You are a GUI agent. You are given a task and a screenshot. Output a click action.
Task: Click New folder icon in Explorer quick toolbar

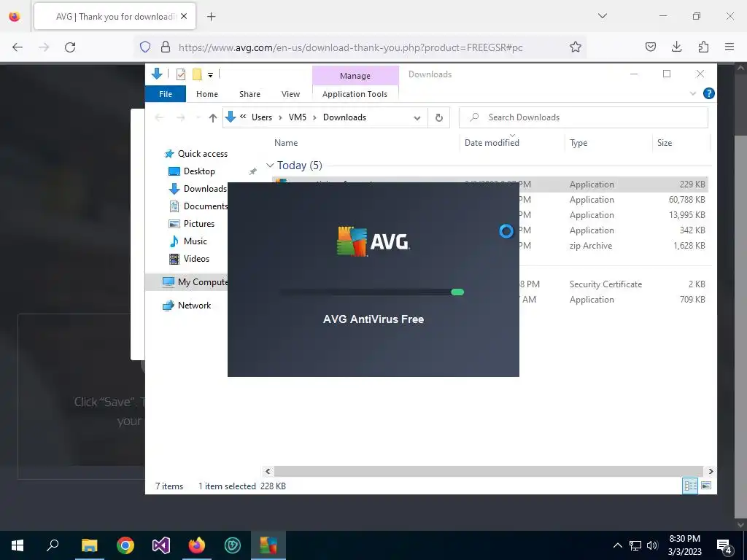coord(197,74)
